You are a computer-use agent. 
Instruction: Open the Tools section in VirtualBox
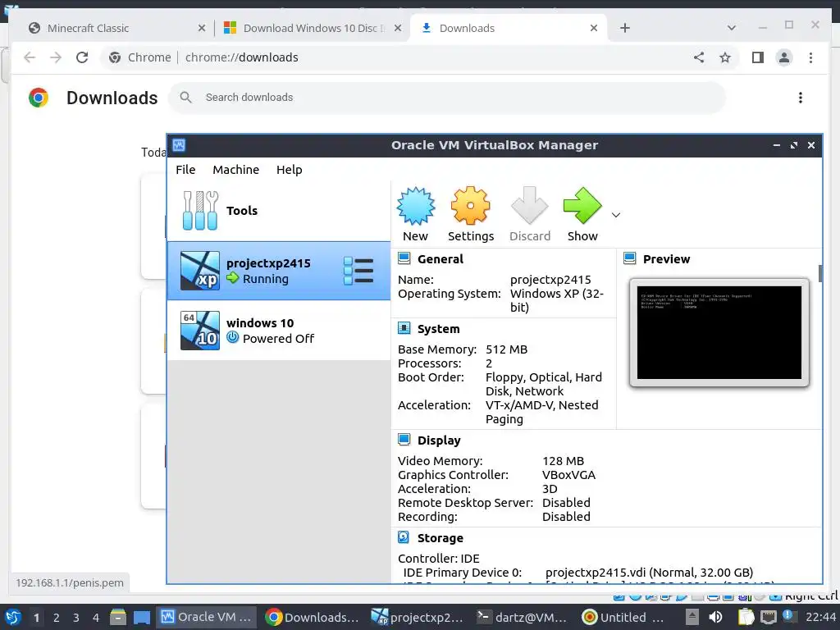click(279, 211)
